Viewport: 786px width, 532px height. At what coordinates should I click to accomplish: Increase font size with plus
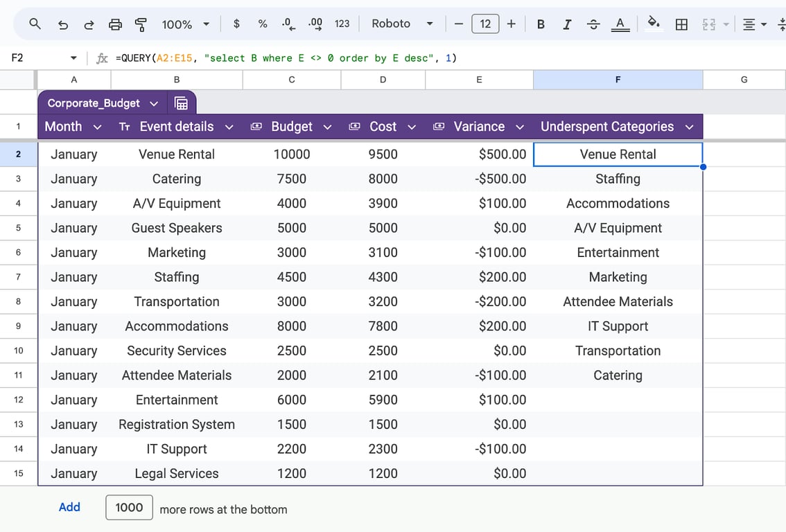coord(512,24)
